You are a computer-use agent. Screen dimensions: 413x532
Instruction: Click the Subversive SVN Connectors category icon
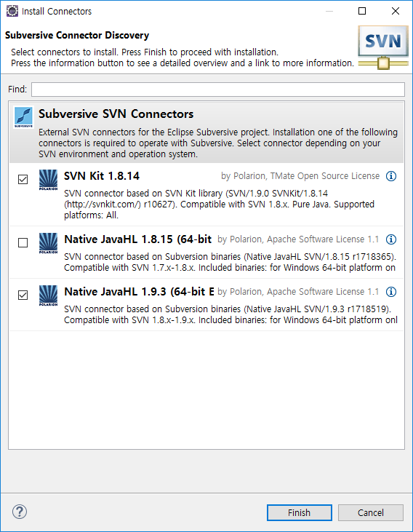[x=23, y=117]
